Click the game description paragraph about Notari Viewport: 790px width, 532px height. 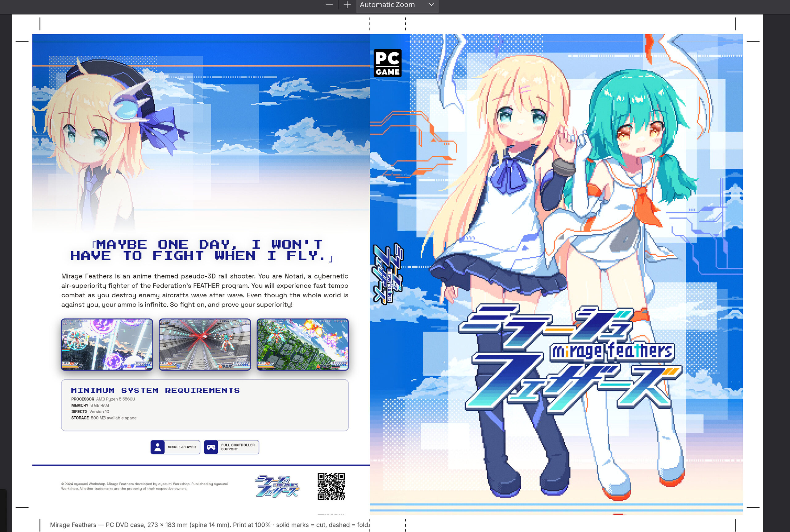205,291
